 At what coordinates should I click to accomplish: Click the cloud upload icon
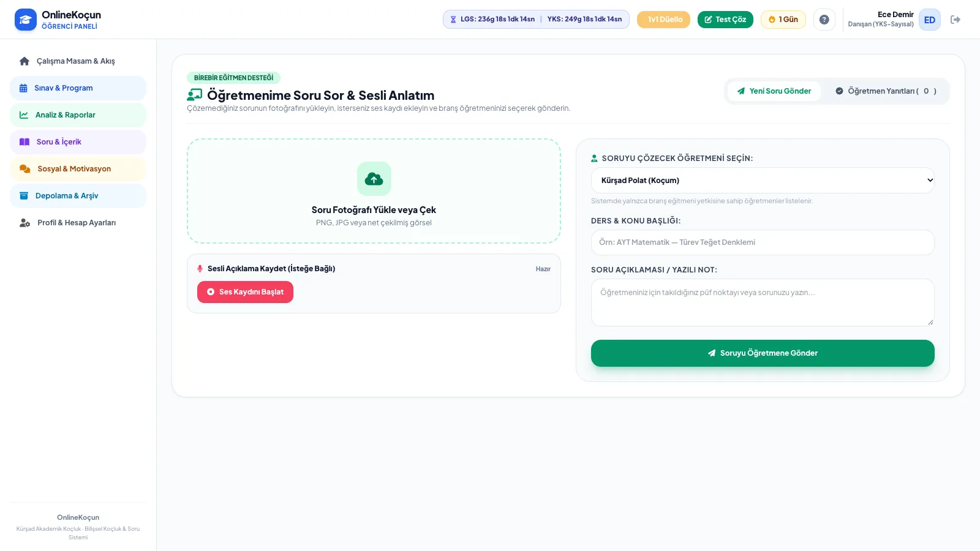(374, 179)
